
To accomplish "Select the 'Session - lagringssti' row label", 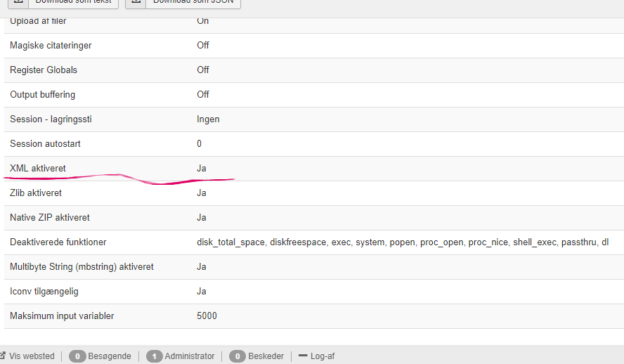I will [51, 119].
